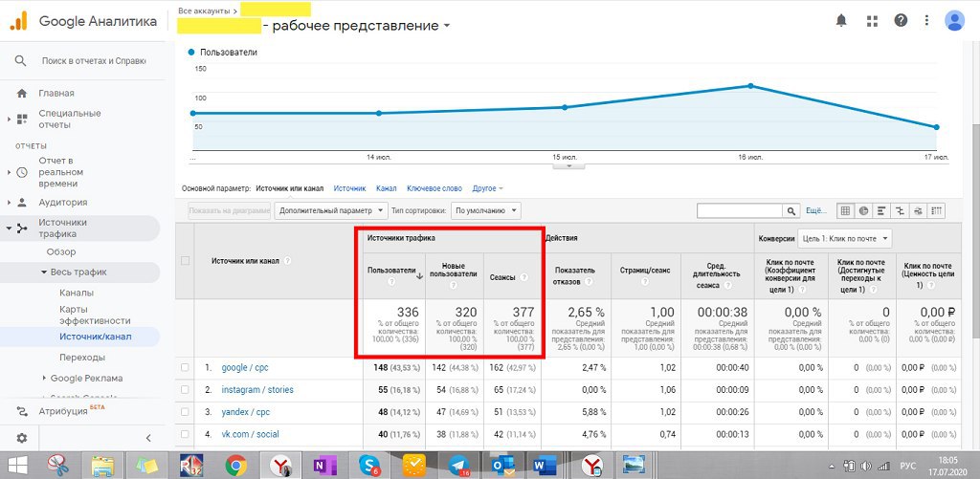Image resolution: width=980 pixels, height=479 pixels.
Task: Focus the table filter search field
Action: pos(740,211)
